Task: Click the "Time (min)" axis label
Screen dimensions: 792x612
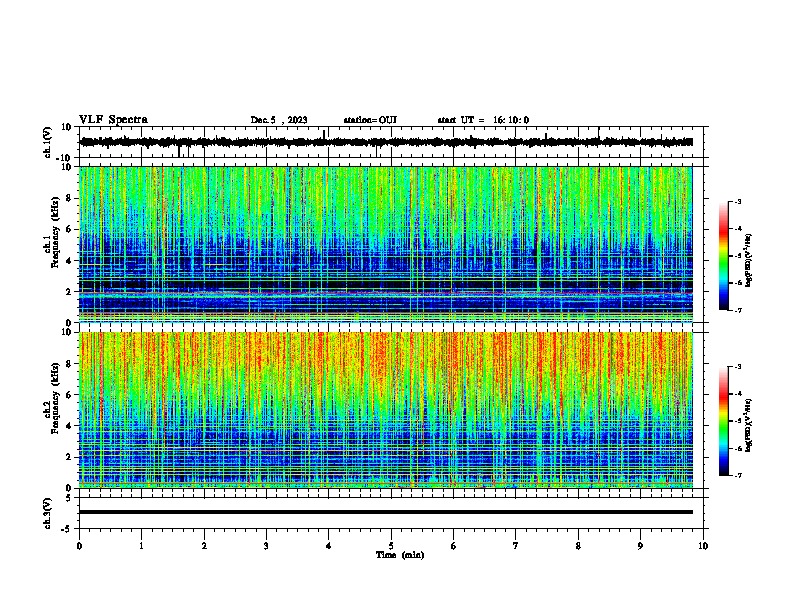Action: [400, 555]
